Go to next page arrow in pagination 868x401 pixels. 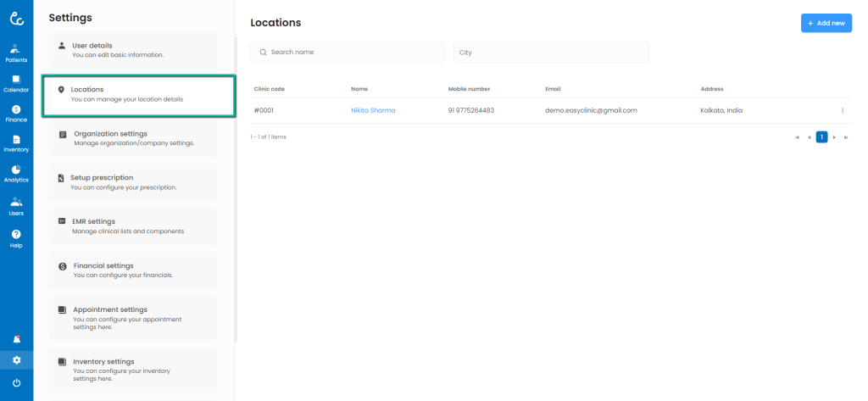pyautogui.click(x=834, y=136)
